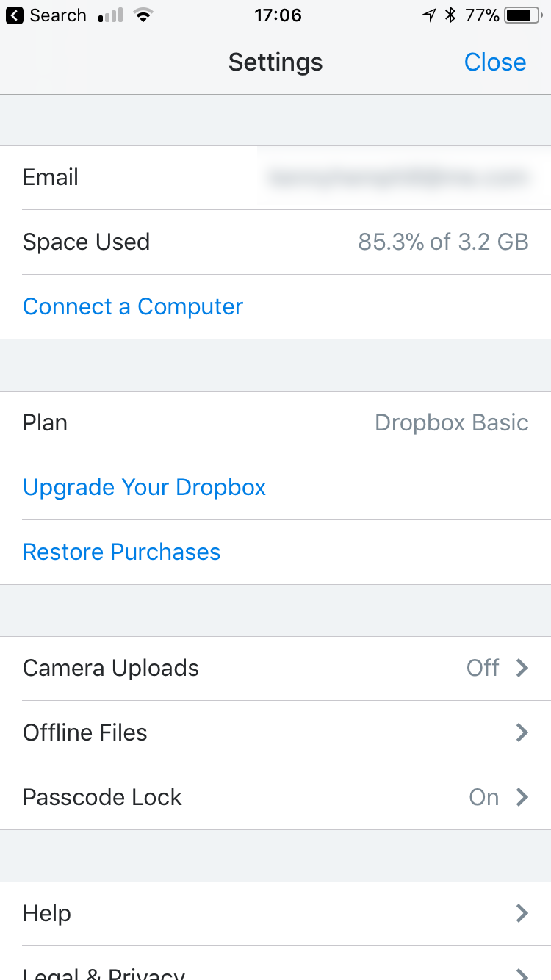Tap Upgrade Your Dropbox link
551x980 pixels.
[x=144, y=487]
